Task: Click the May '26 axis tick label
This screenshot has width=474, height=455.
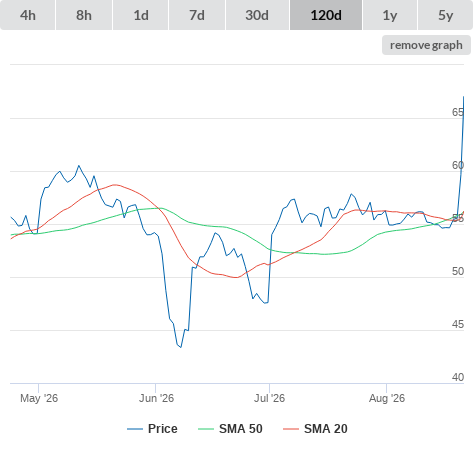Action: click(39, 398)
